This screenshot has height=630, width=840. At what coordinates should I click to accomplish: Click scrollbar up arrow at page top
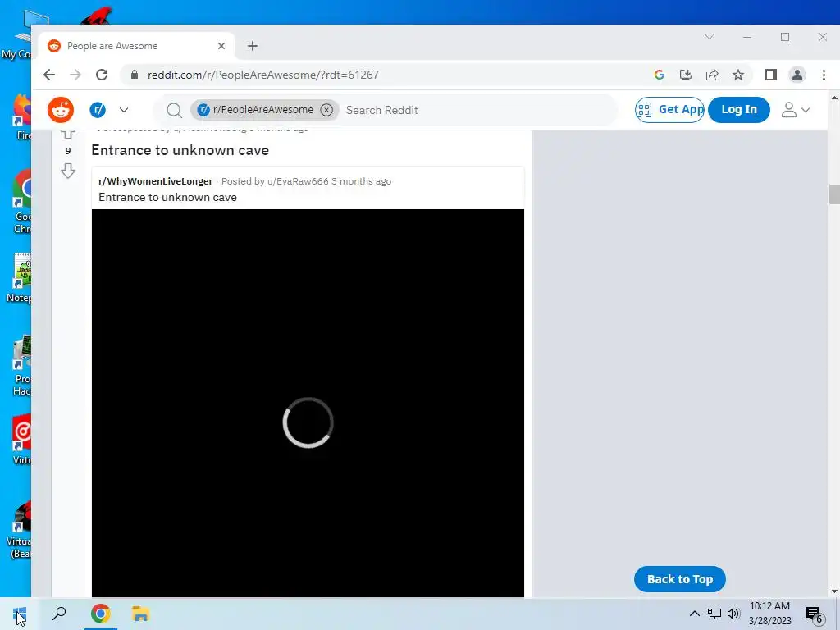834,98
